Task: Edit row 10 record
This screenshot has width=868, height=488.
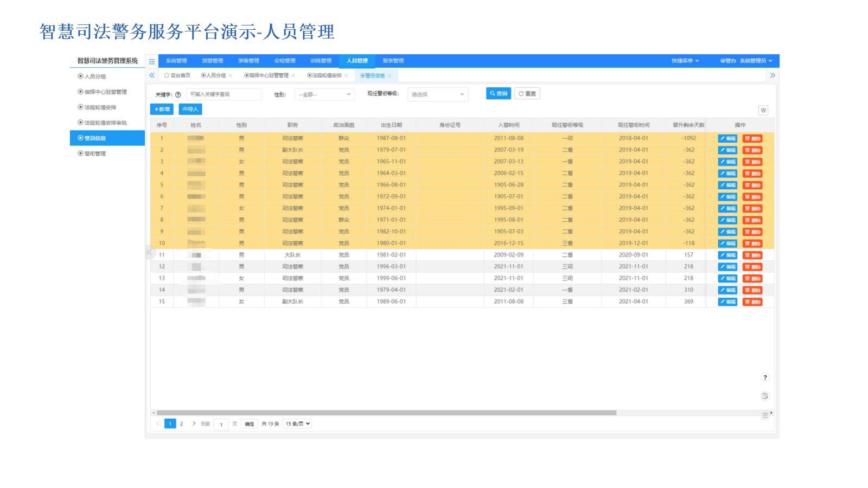Action: click(727, 243)
